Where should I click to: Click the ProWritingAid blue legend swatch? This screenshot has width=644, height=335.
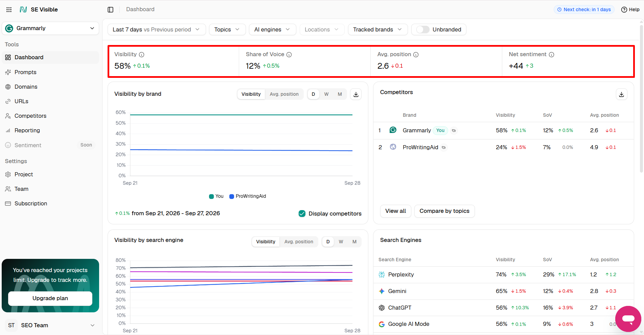(x=232, y=197)
